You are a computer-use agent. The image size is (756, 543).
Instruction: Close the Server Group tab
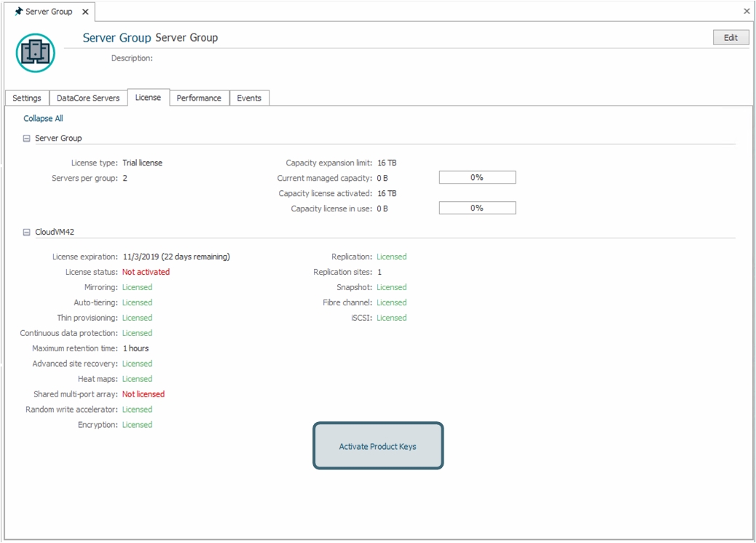point(84,12)
